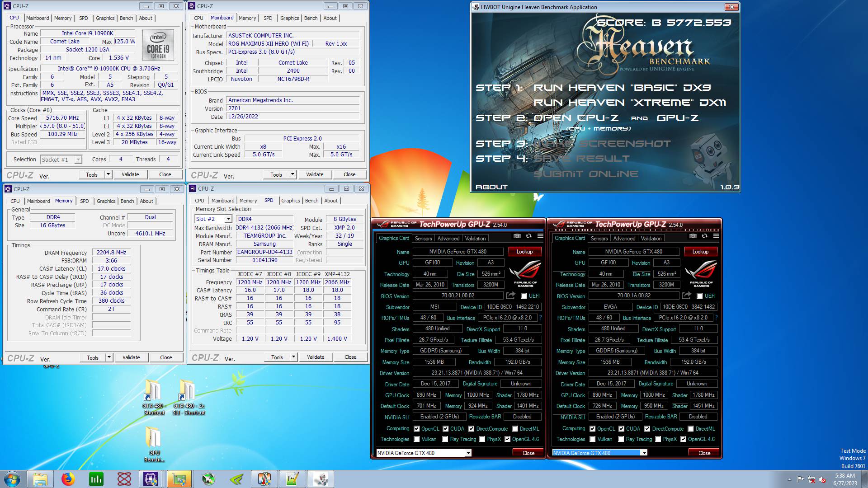Image resolution: width=868 pixels, height=488 pixels.
Task: Toggle the OpenGL 4.6 checkbox in right GPU-Z
Action: (x=684, y=439)
